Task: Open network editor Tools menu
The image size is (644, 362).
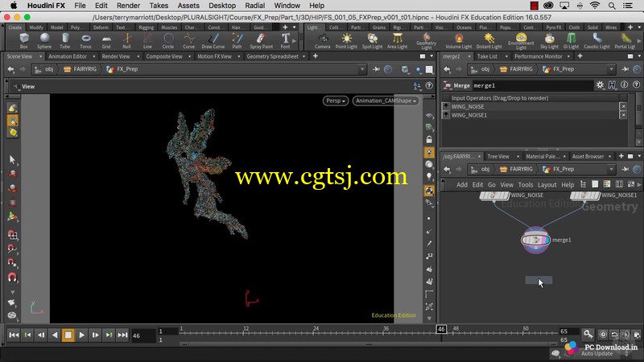Action: [526, 185]
